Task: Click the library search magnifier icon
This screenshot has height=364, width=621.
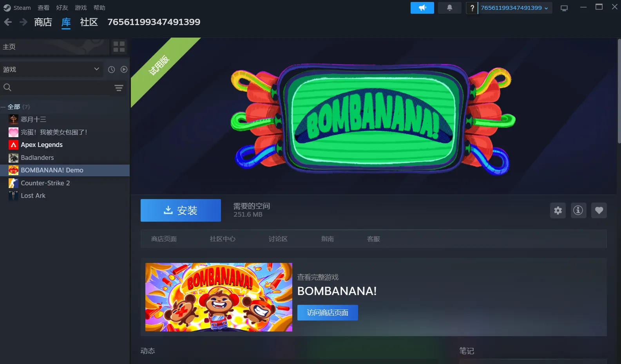Action: (7, 87)
